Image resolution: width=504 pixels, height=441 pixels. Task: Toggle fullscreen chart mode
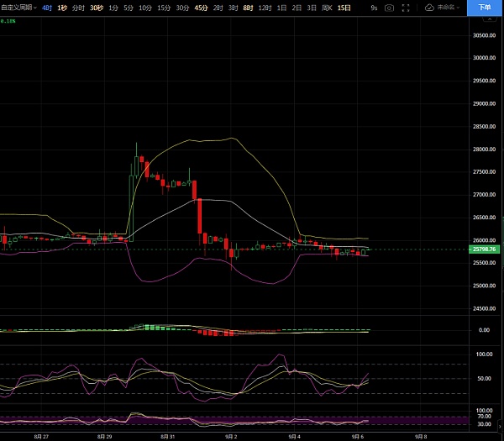(408, 8)
